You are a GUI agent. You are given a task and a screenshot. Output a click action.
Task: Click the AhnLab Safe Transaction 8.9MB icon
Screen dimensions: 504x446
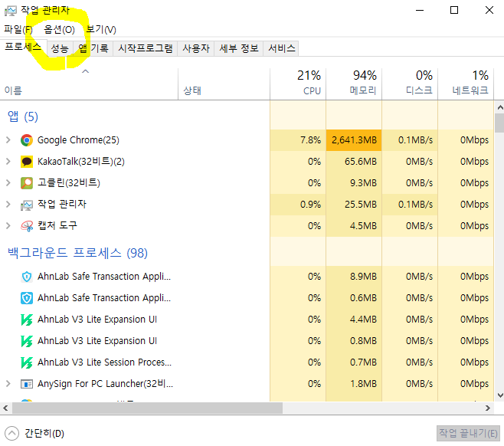click(x=27, y=277)
